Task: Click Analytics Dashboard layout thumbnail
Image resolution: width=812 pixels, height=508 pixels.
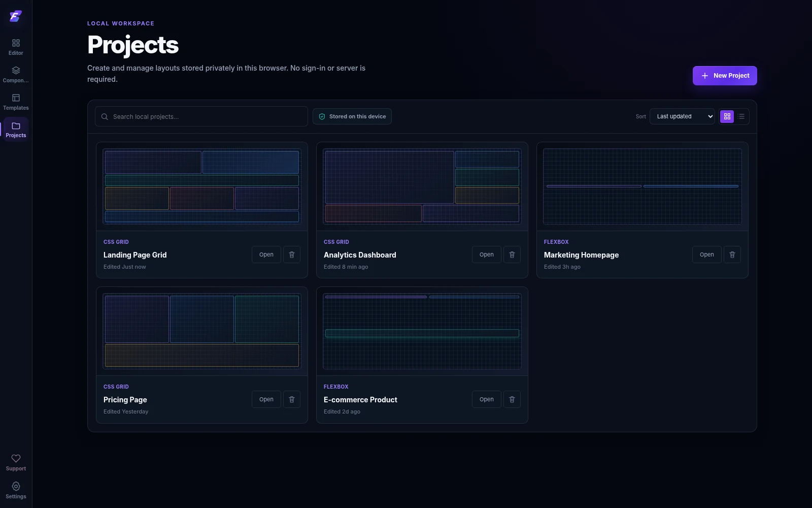Action: coord(422,186)
